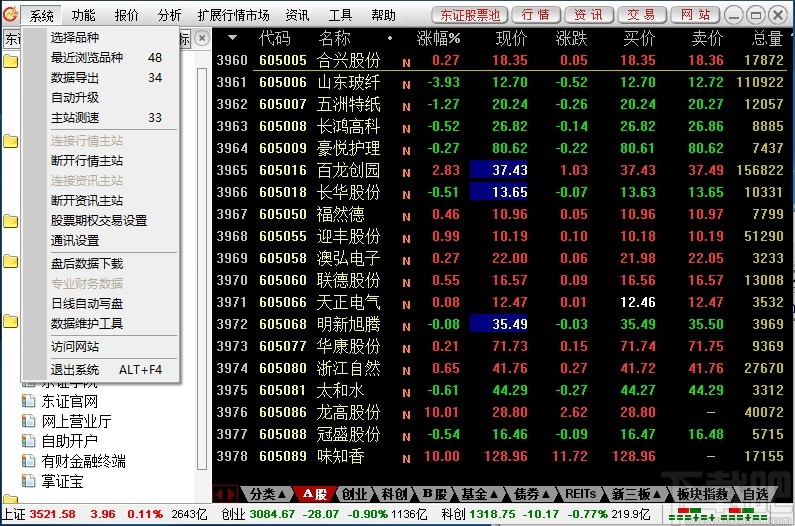Choose 断开资讯主站 in the menu
The height and width of the screenshot is (526, 795).
click(100, 200)
